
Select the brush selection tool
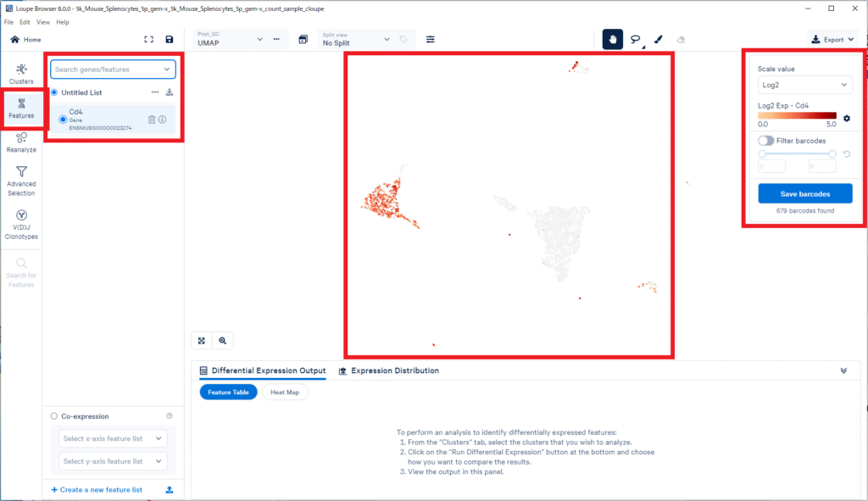click(x=658, y=39)
